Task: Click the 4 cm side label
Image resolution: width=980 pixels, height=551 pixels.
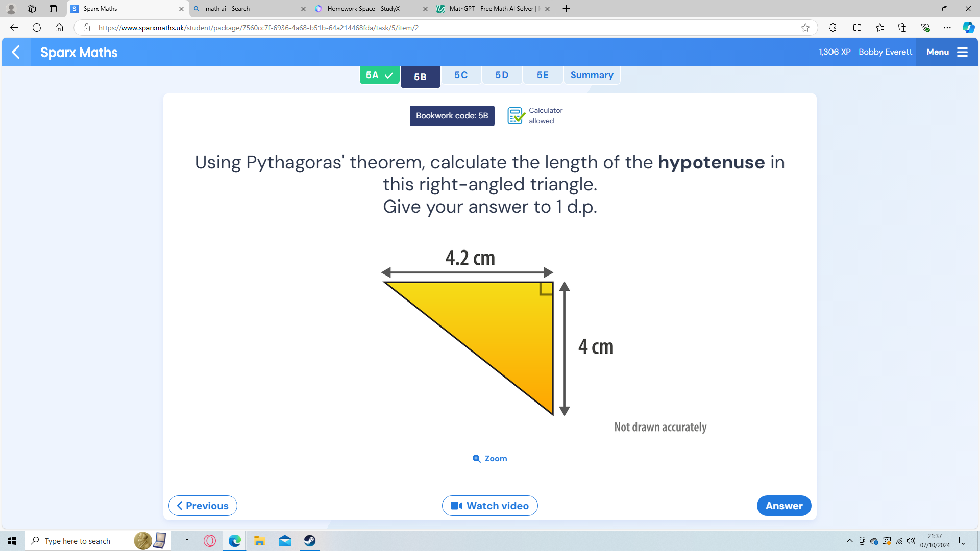Action: click(596, 347)
